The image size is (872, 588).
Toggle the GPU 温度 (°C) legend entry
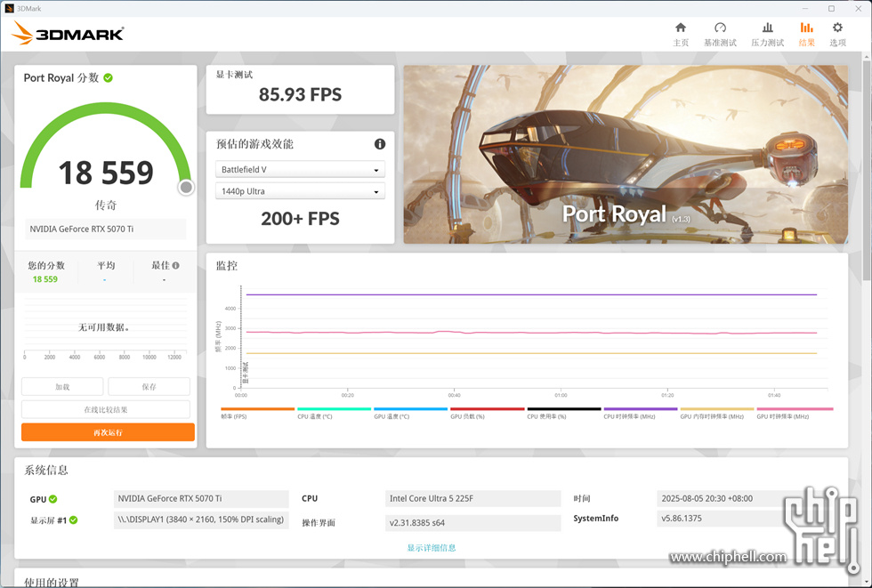410,413
